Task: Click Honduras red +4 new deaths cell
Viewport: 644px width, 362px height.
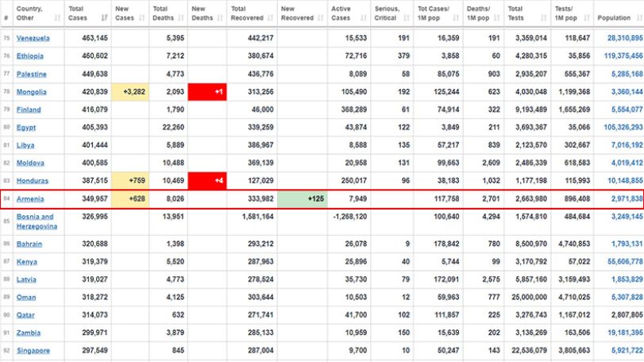Action: 207,180
